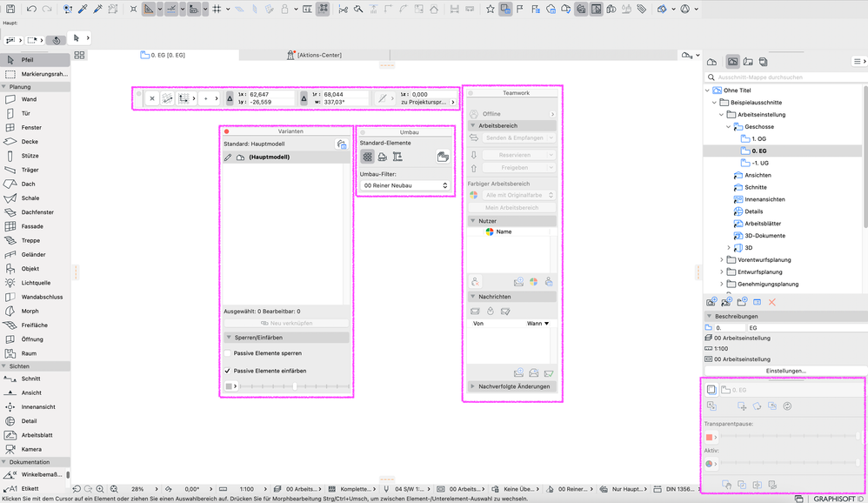Toggle the Teamwork Offline status indicator
The image size is (868, 503).
coord(512,113)
